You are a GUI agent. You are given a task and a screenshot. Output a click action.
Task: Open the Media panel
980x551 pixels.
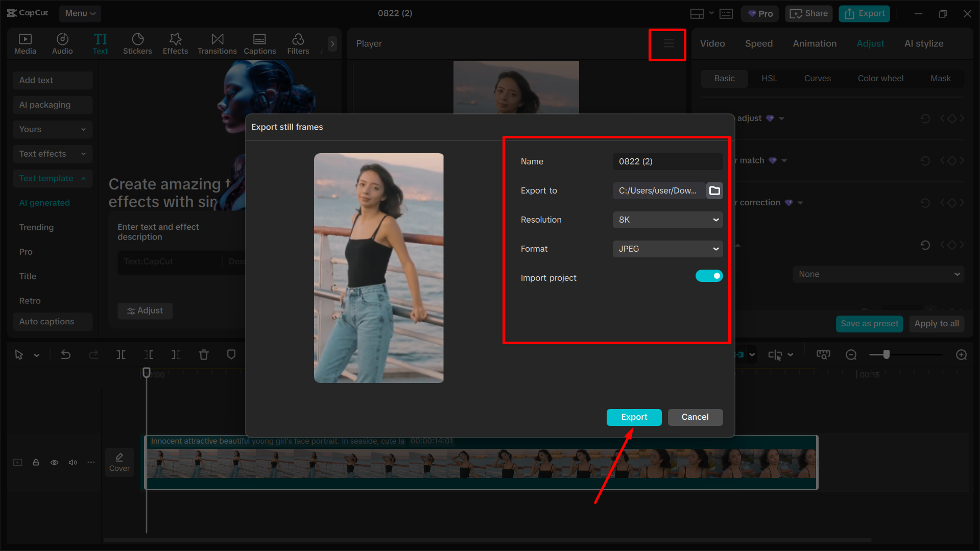[x=25, y=44]
